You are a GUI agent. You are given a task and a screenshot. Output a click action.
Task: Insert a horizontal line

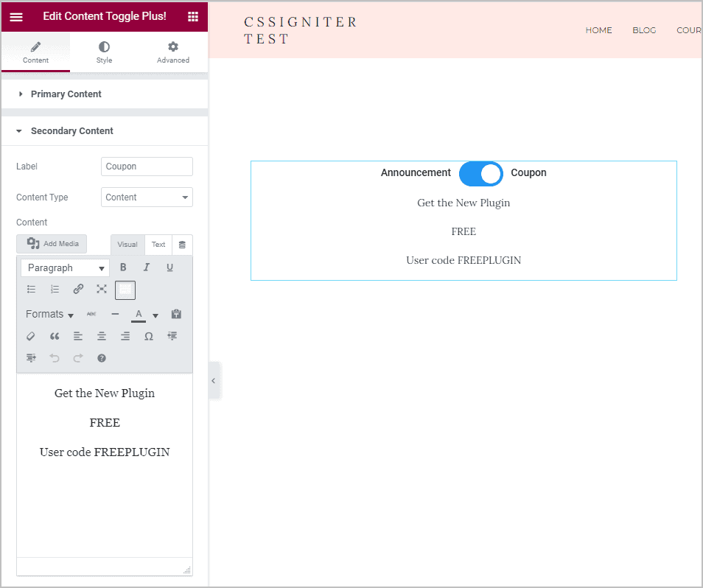[115, 314]
